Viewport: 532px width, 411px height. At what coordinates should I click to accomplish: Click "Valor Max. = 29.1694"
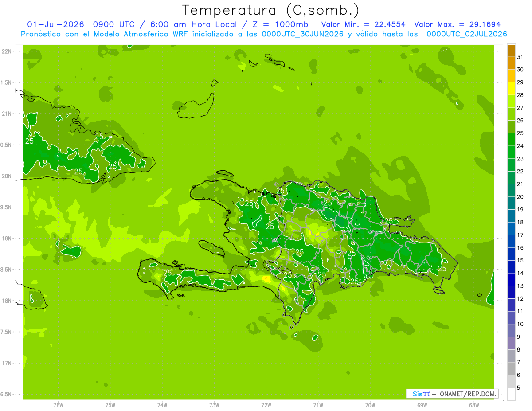tap(458, 24)
